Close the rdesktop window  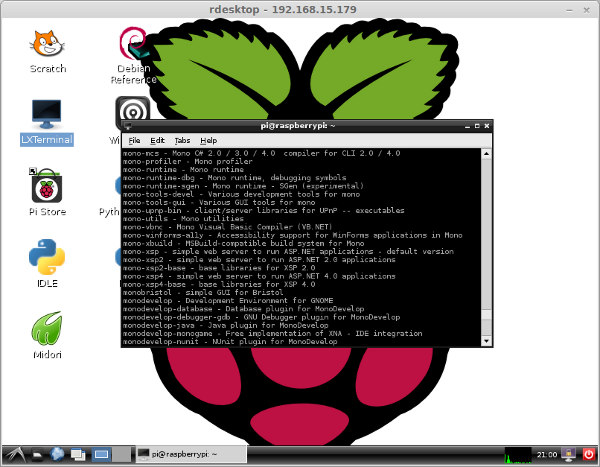coord(587,10)
